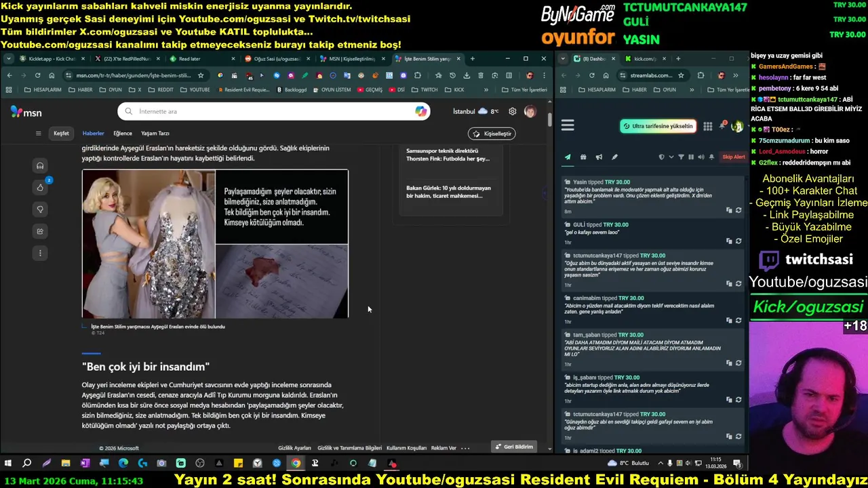The width and height of the screenshot is (868, 488).
Task: Open MSN profile avatar
Action: (530, 111)
